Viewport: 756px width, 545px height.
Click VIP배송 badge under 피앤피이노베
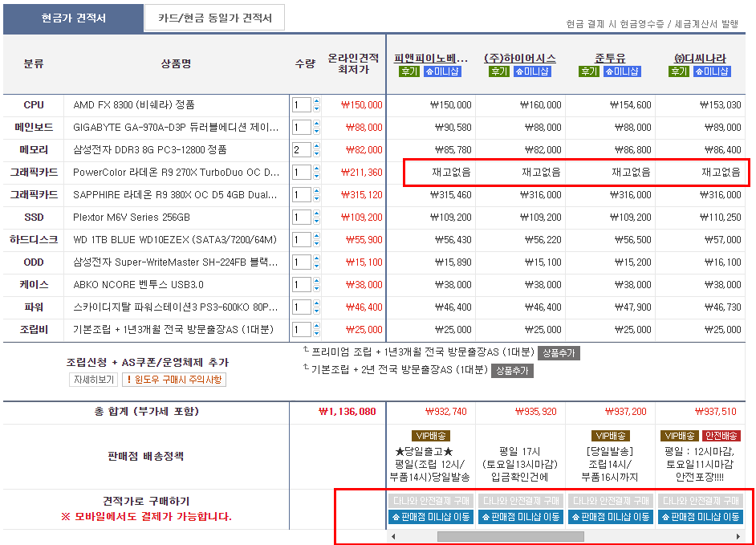pyautogui.click(x=431, y=436)
